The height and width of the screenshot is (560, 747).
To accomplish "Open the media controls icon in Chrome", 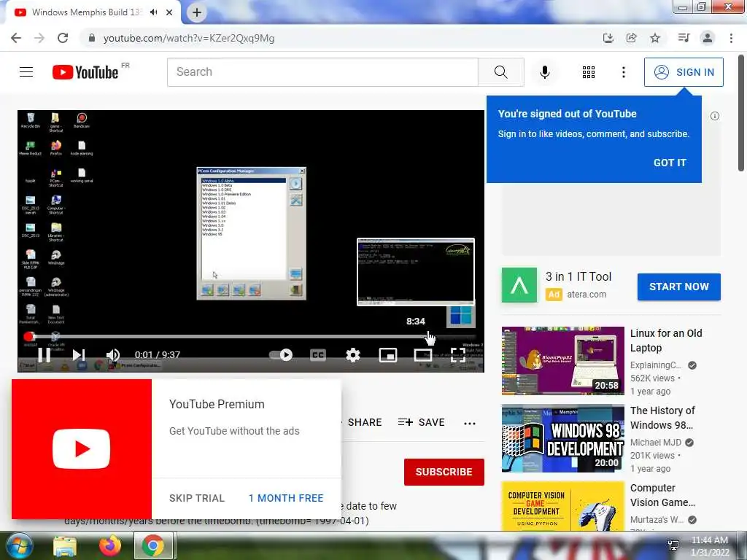I will pyautogui.click(x=684, y=38).
